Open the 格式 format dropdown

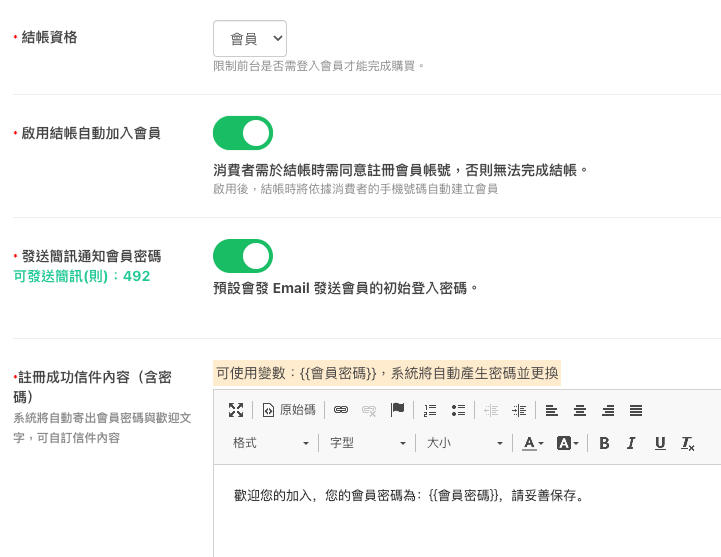point(270,443)
